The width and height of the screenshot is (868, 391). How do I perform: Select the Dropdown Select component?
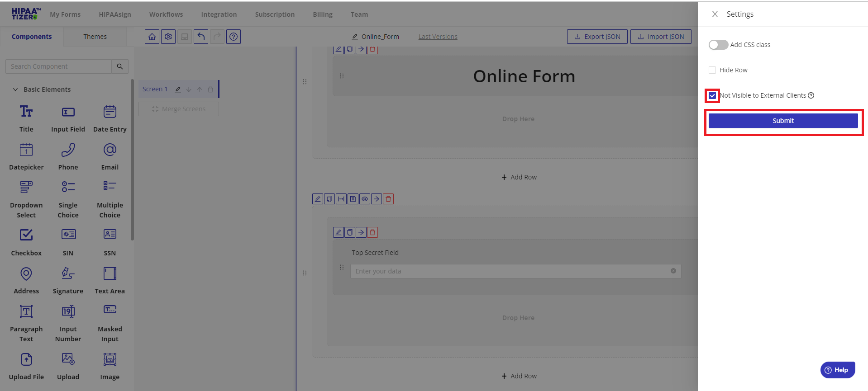point(26,199)
